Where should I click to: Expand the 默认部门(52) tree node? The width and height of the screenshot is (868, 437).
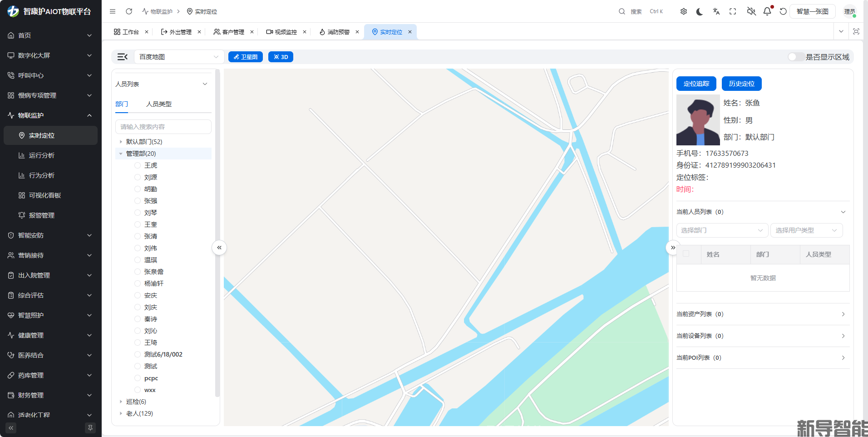coord(121,142)
